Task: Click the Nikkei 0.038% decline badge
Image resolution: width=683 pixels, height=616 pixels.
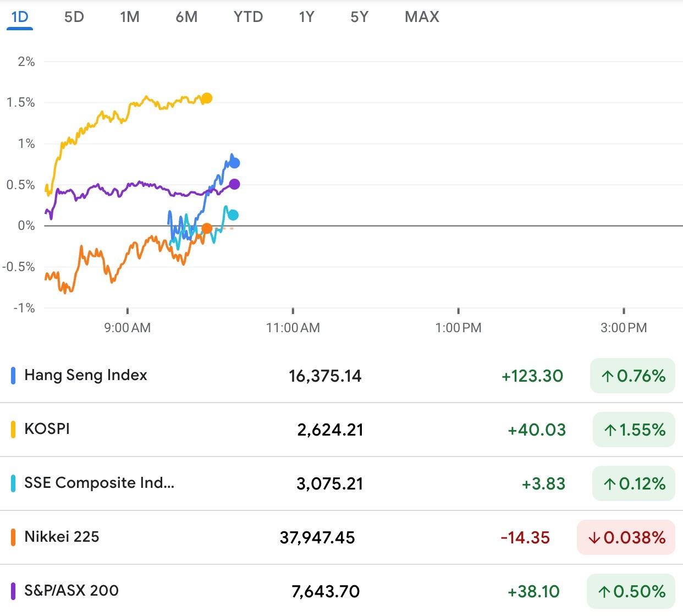Action: click(x=626, y=537)
